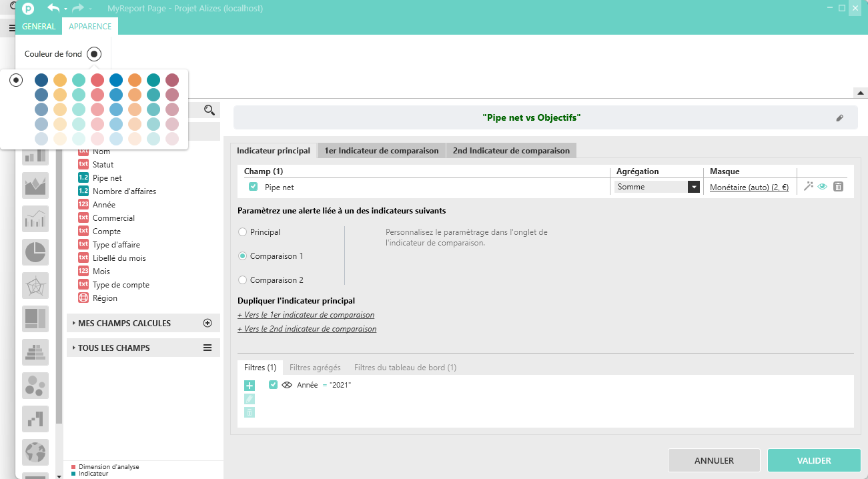Pick the dark blue color swatch
The image size is (868, 479).
tap(41, 80)
